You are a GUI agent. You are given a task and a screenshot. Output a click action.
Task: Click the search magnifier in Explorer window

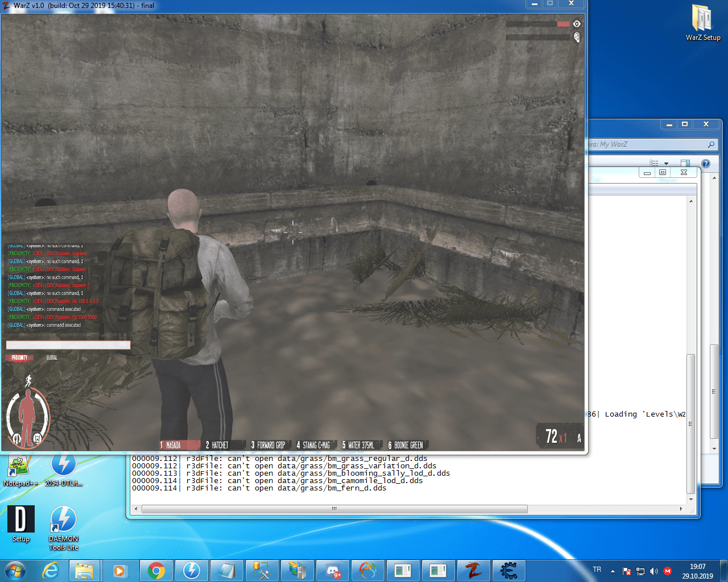711,144
